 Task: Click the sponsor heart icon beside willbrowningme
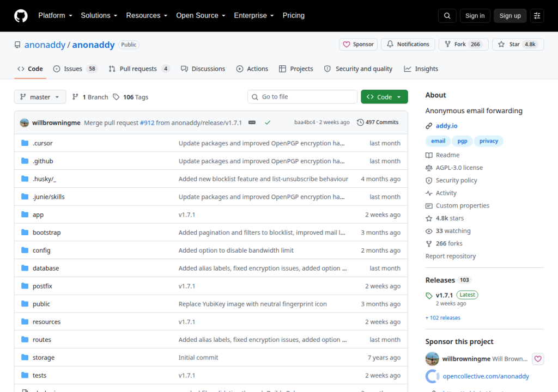pyautogui.click(x=538, y=359)
